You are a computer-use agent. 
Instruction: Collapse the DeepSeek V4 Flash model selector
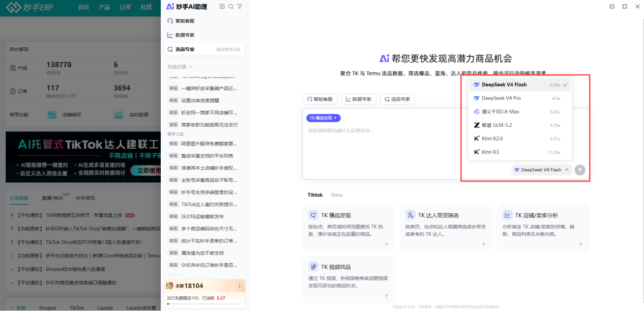tap(542, 170)
